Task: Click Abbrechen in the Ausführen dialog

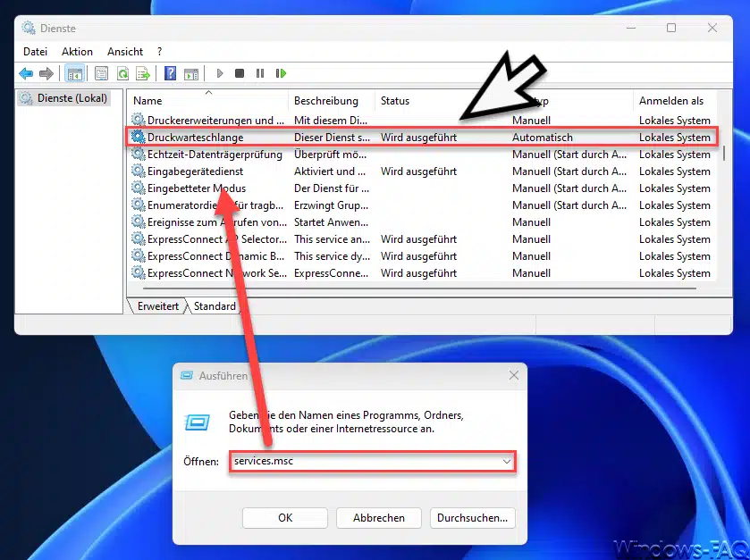Action: click(x=379, y=517)
